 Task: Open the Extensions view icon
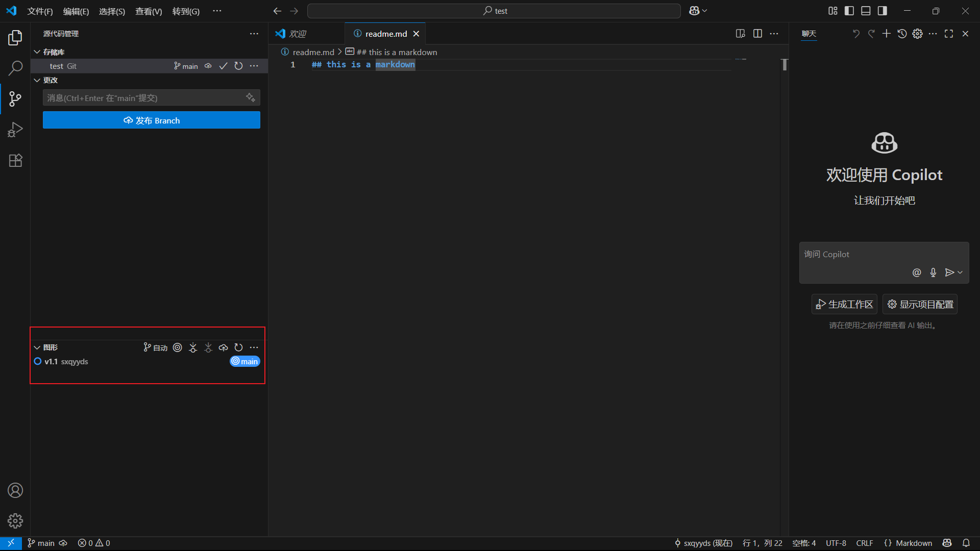coord(15,160)
